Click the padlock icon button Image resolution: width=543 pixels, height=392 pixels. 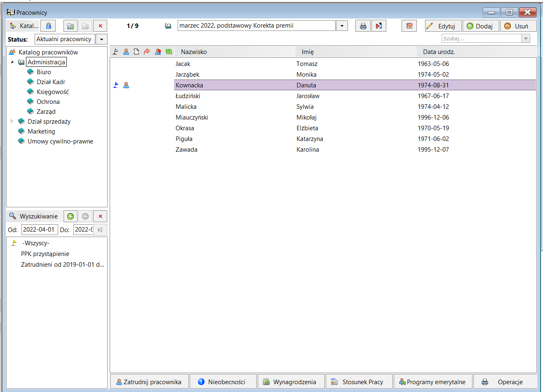pos(49,26)
